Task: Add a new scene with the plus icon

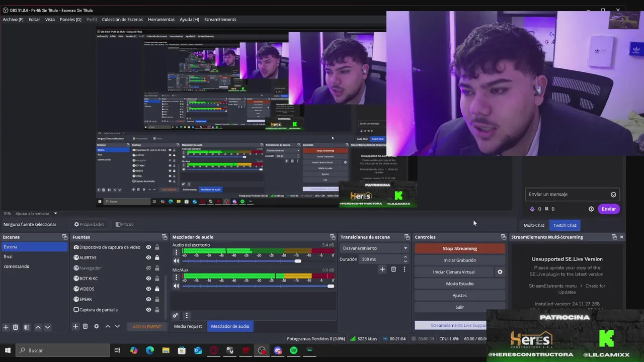Action: (6, 327)
